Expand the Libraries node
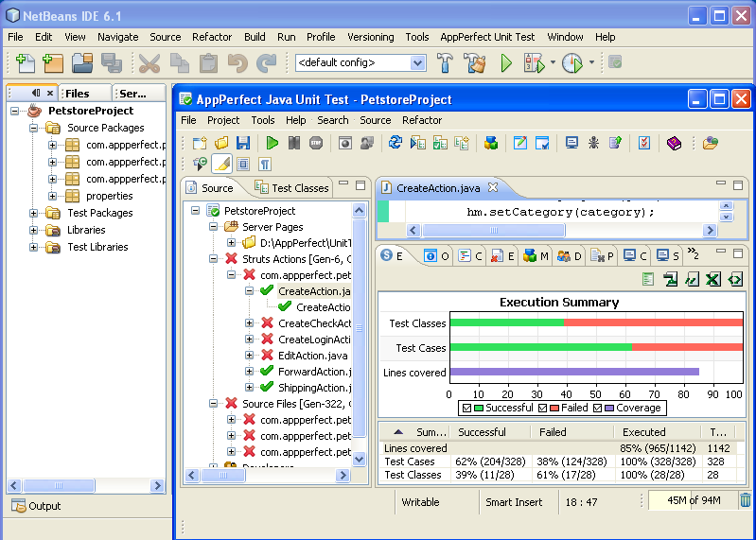The height and width of the screenshot is (540, 756). [x=33, y=230]
